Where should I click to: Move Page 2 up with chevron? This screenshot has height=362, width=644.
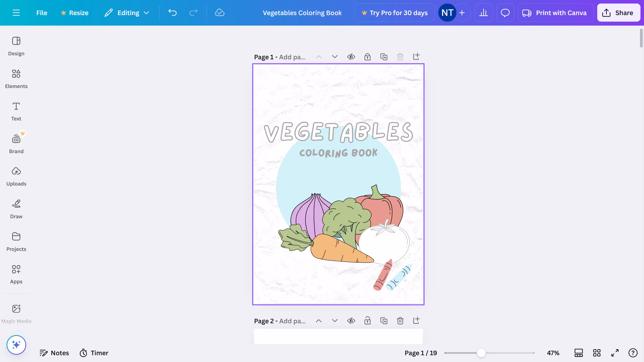(318, 321)
